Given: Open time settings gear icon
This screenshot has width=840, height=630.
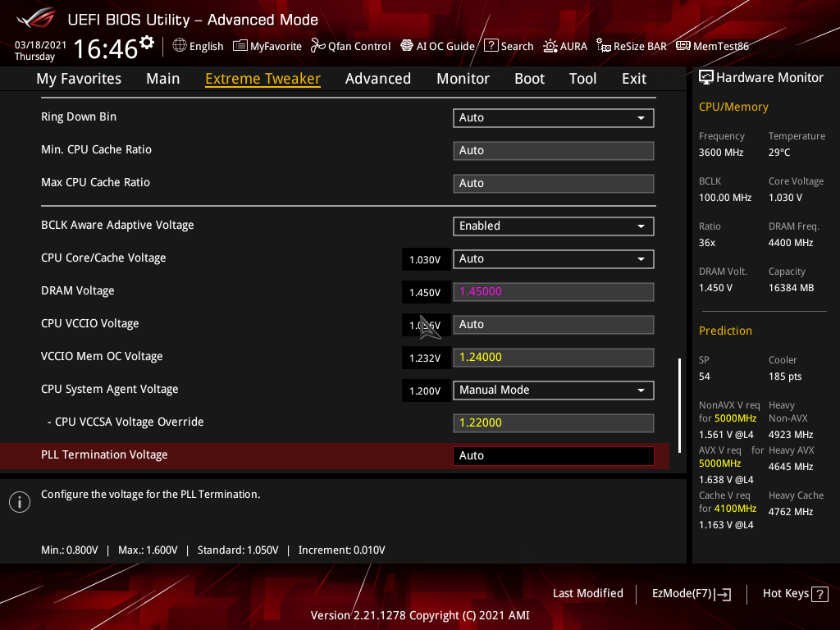Looking at the screenshot, I should (x=147, y=42).
